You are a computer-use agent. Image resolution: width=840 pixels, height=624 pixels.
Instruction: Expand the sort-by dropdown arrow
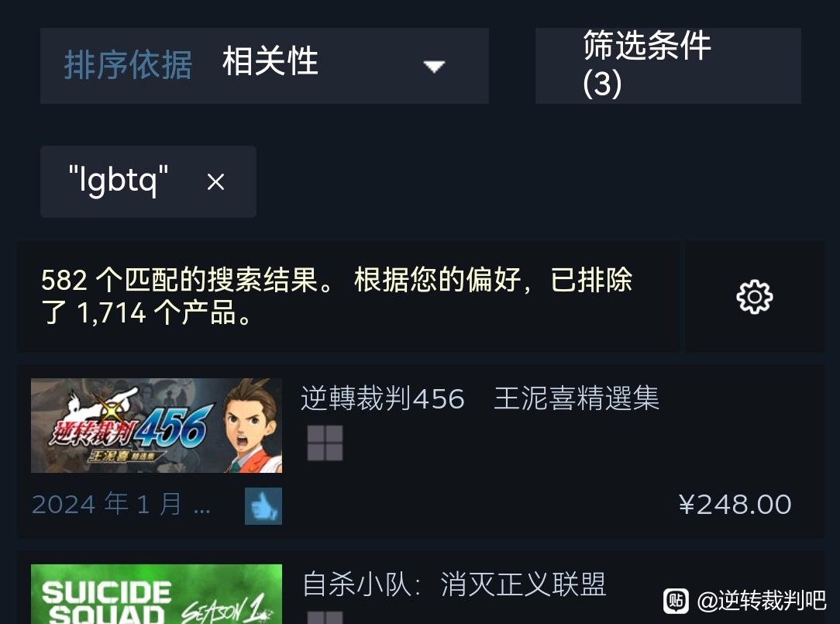[434, 67]
